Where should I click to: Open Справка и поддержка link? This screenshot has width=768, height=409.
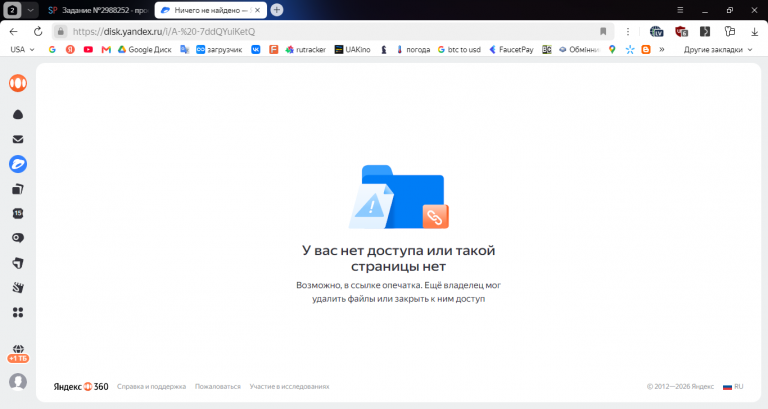pos(151,386)
